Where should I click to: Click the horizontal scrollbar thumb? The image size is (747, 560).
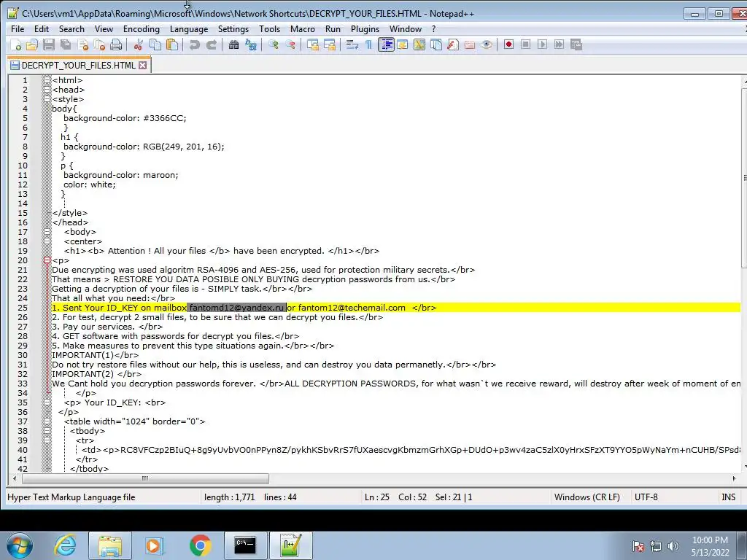(x=145, y=478)
